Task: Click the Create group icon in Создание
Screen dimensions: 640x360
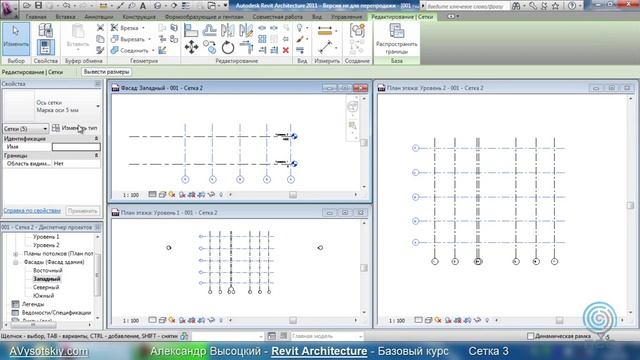Action: pos(357,31)
